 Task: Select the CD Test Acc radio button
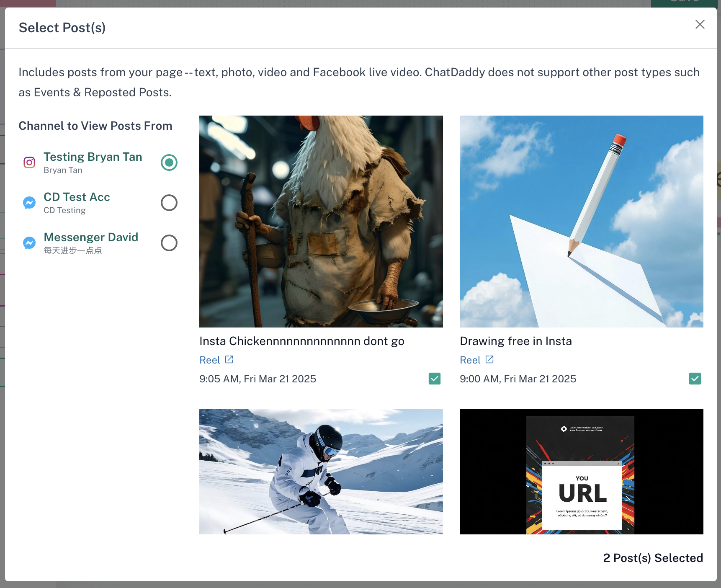click(169, 203)
